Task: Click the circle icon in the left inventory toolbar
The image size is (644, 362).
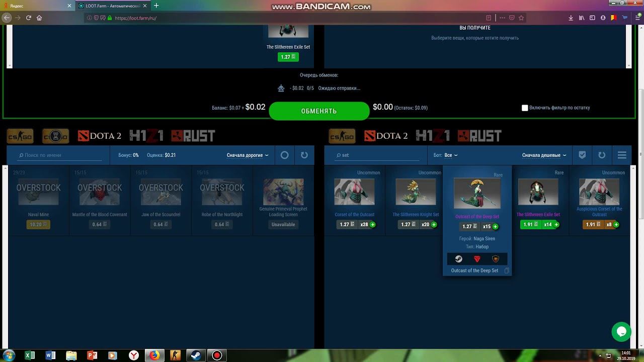Action: (285, 155)
